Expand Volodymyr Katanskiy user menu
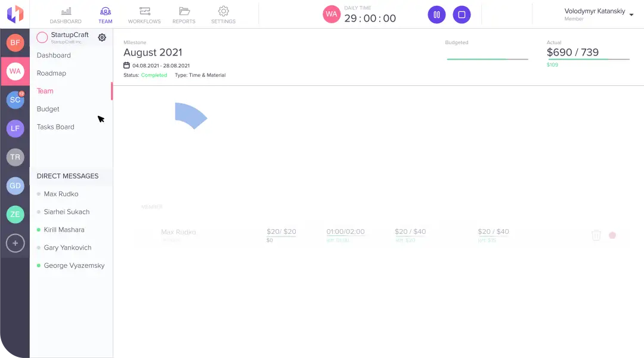The width and height of the screenshot is (644, 358). click(x=631, y=14)
